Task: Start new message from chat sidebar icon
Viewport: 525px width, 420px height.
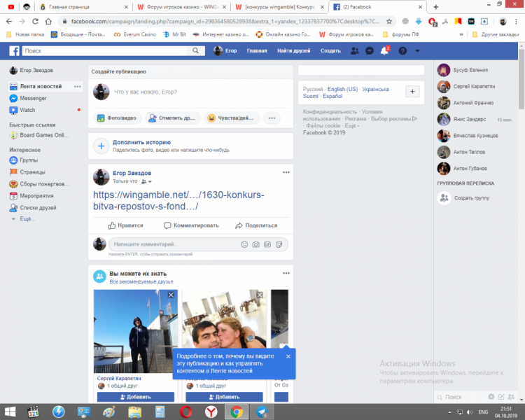Action: tap(501, 397)
